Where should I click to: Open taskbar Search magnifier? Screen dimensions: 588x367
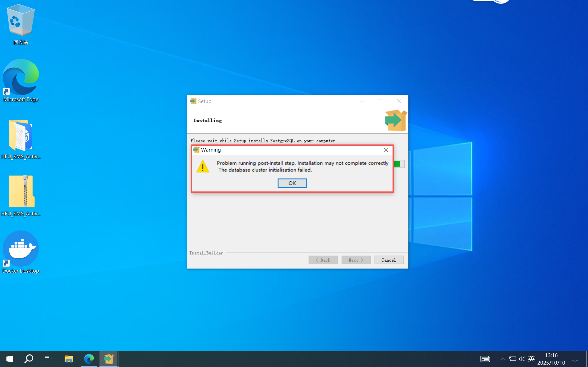click(x=29, y=359)
